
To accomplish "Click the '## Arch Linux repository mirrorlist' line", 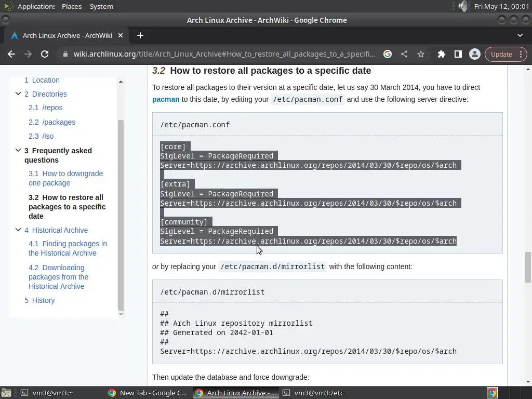I will pyautogui.click(x=236, y=323).
